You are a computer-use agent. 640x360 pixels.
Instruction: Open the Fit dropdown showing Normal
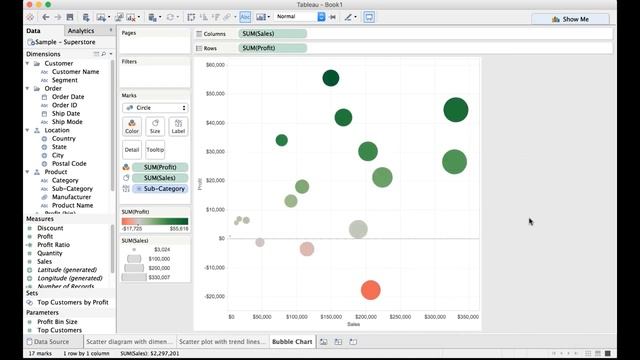tap(300, 17)
